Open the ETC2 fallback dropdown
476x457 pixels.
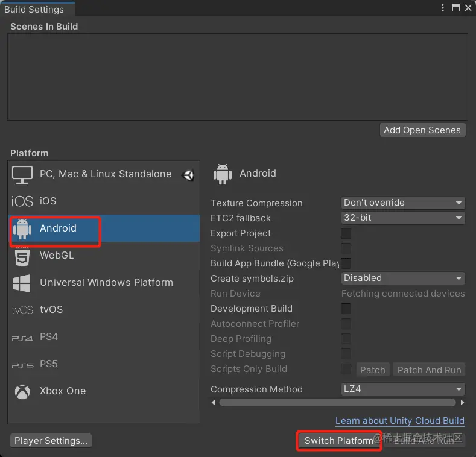pos(403,218)
